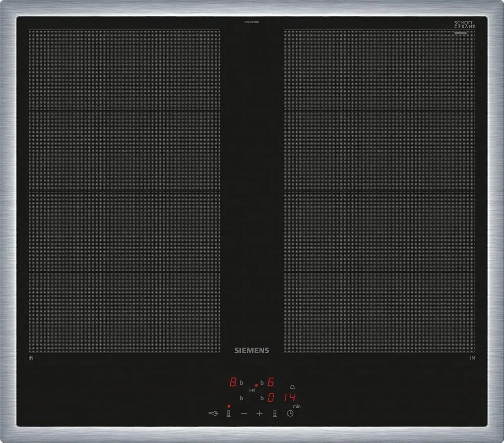Select the power level 6 display
504x443 pixels.
coord(270,382)
